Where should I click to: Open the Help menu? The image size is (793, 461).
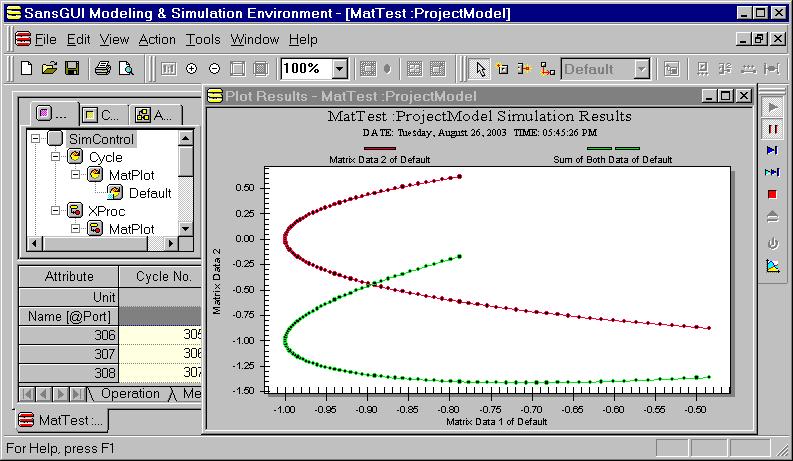303,39
